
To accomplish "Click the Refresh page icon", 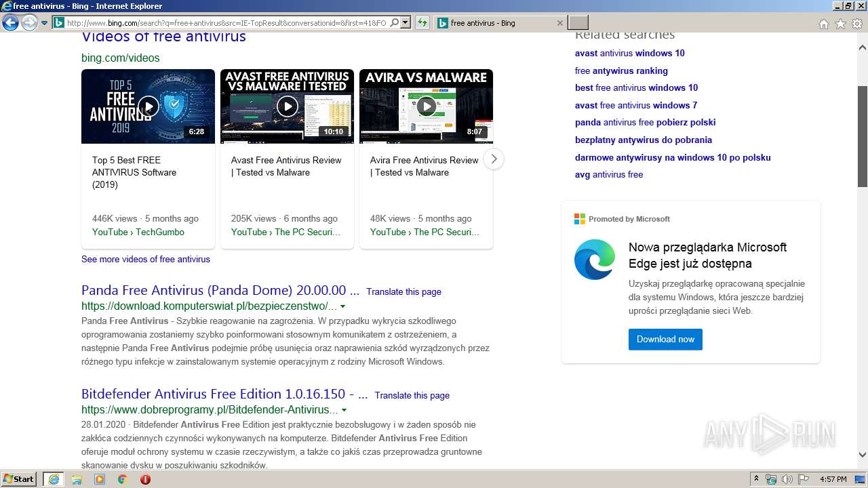I will 422,23.
